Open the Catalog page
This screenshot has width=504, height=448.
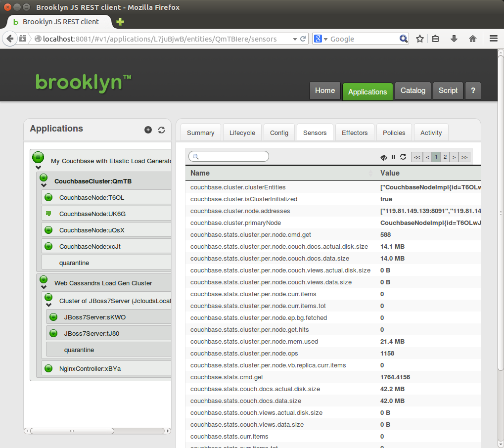[x=412, y=90]
